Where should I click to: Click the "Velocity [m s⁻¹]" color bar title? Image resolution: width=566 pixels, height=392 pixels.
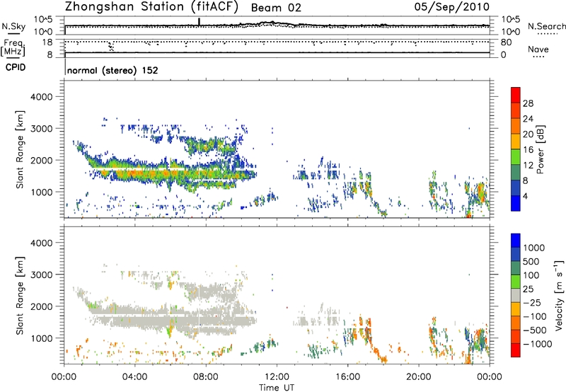tap(559, 295)
